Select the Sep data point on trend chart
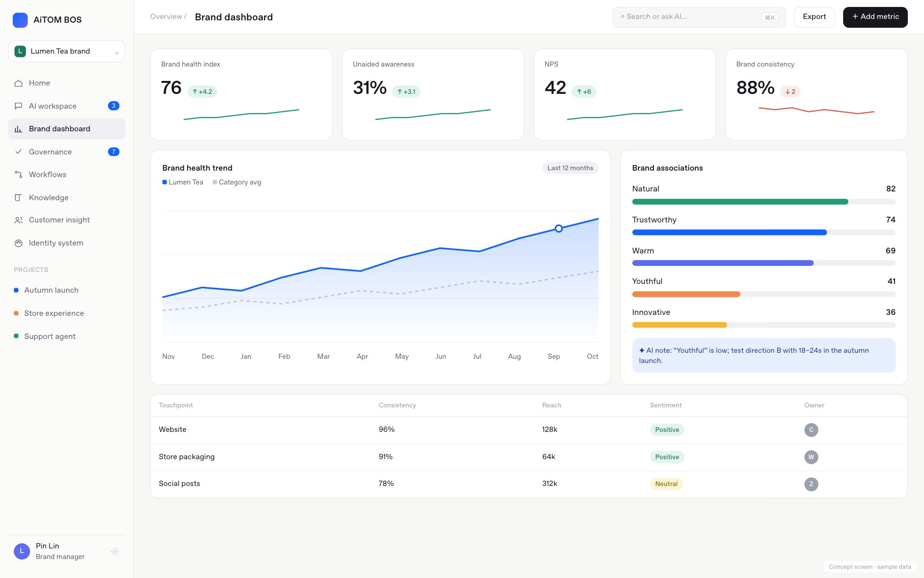This screenshot has height=578, width=924. [559, 228]
